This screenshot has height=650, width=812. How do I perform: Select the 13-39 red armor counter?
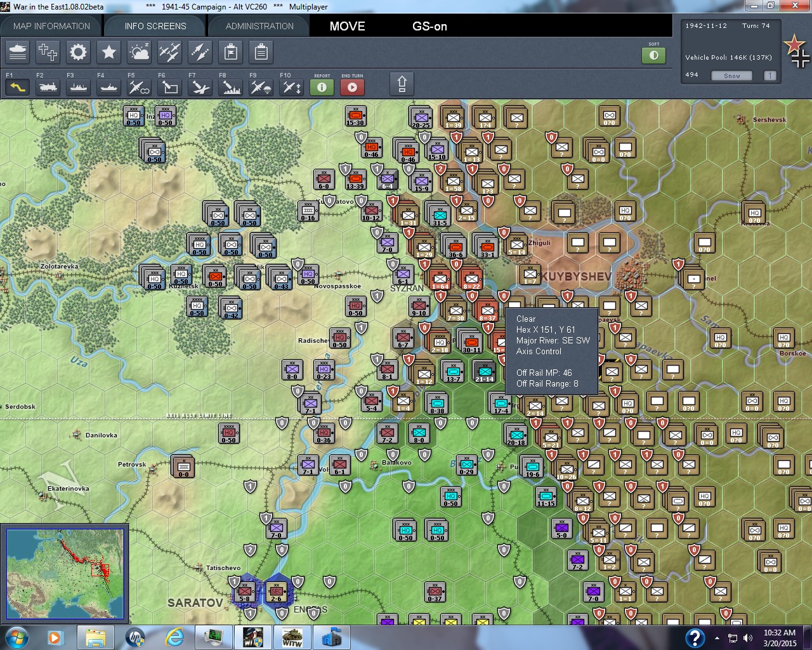355,179
